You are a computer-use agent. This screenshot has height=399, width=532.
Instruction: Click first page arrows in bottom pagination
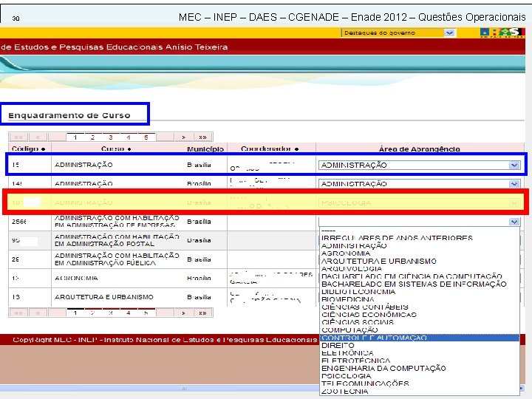18,313
